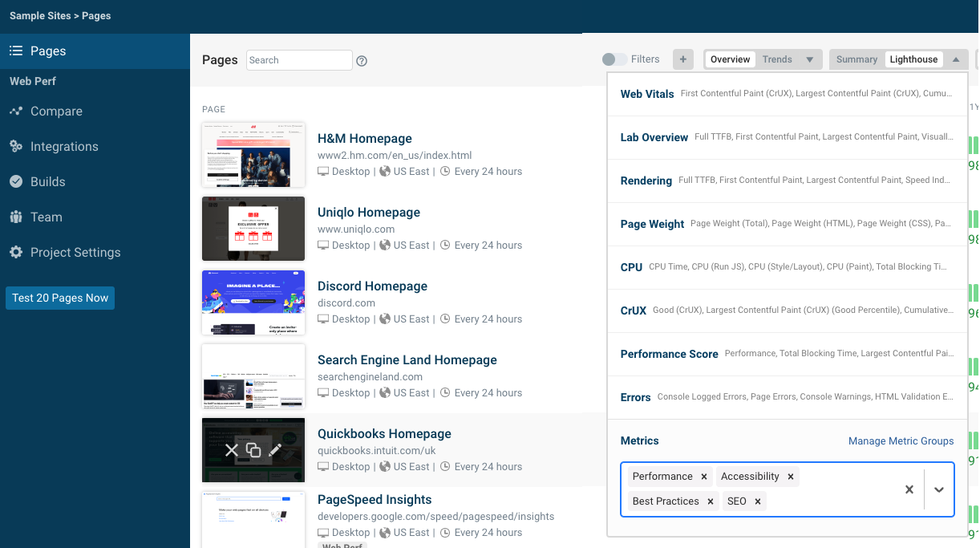Click the Integrations gears icon

coord(15,147)
